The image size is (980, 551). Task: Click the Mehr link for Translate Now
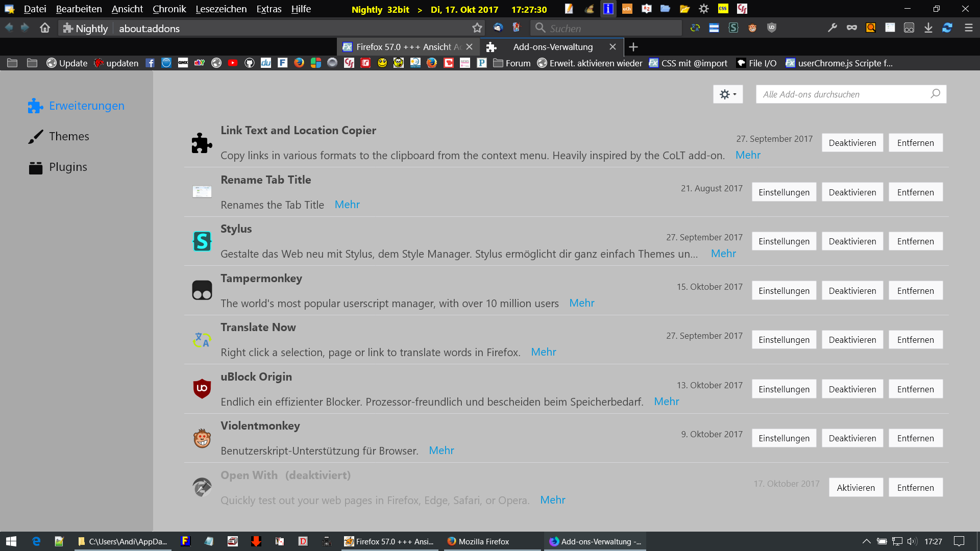click(x=543, y=352)
